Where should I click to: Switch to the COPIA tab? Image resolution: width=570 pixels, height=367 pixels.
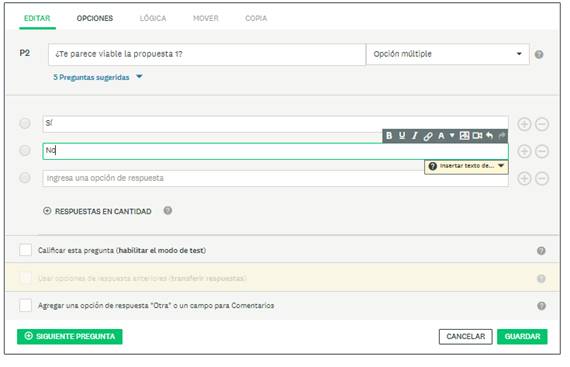[256, 18]
